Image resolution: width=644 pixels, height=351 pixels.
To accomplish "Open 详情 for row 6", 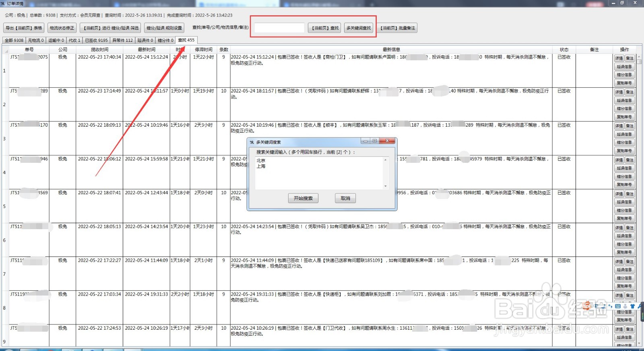I will pyautogui.click(x=619, y=228).
